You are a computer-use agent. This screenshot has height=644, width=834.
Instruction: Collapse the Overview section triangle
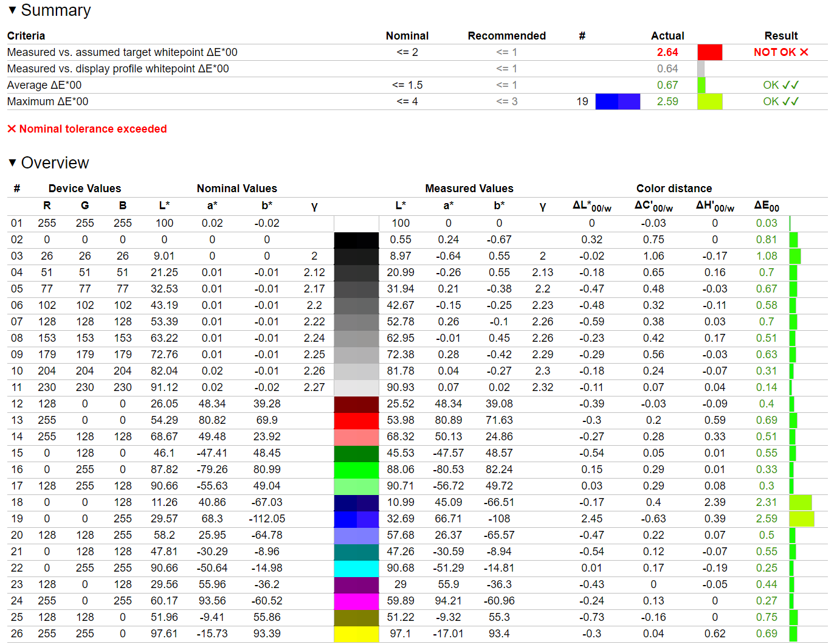click(x=12, y=162)
